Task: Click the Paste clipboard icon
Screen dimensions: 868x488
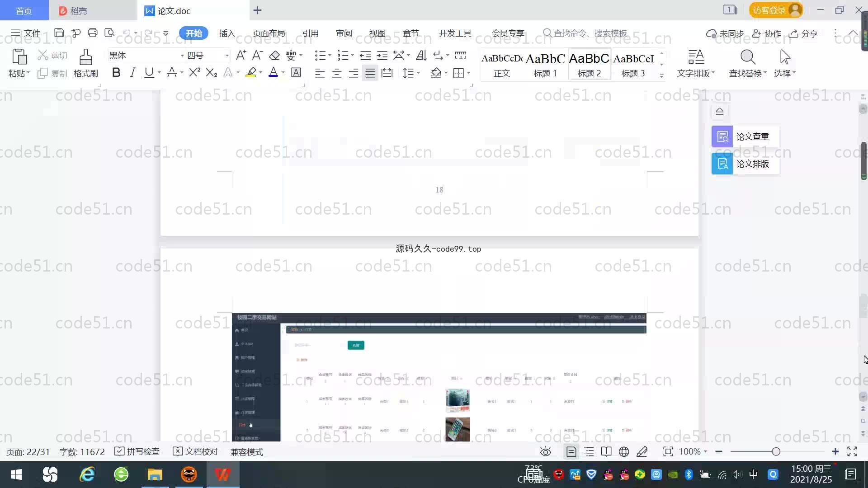Action: (x=19, y=57)
